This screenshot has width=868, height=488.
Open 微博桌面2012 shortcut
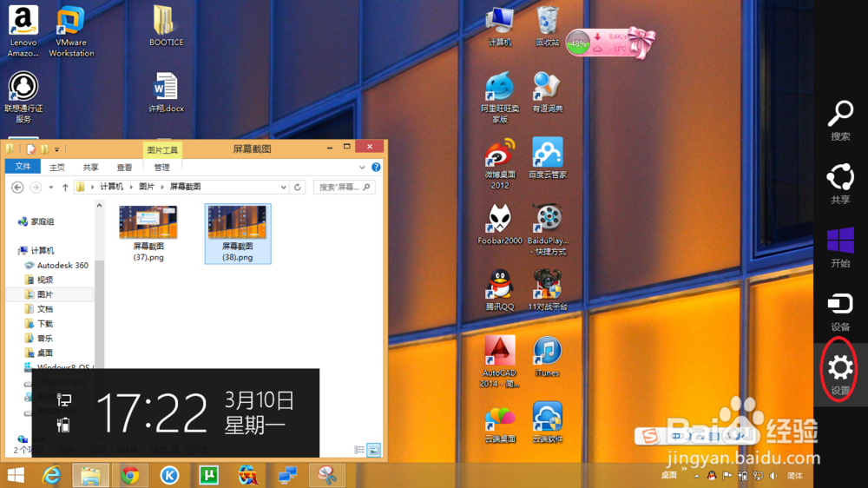point(500,163)
